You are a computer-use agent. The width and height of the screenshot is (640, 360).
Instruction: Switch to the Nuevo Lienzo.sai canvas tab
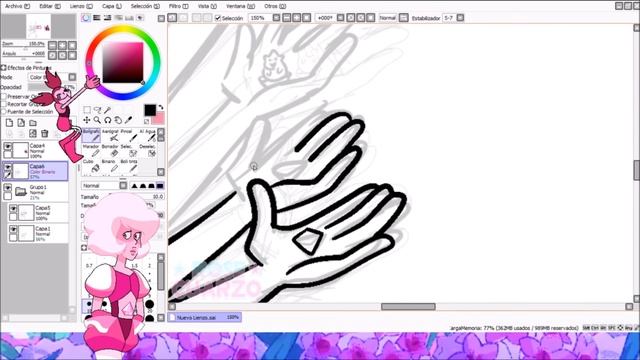(204, 317)
